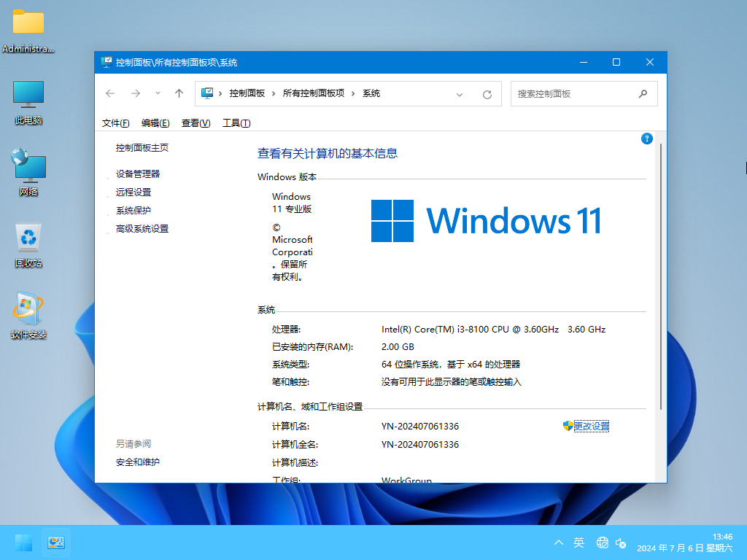Open the Windows Start button
Screen dimensions: 747x560
click(x=23, y=542)
